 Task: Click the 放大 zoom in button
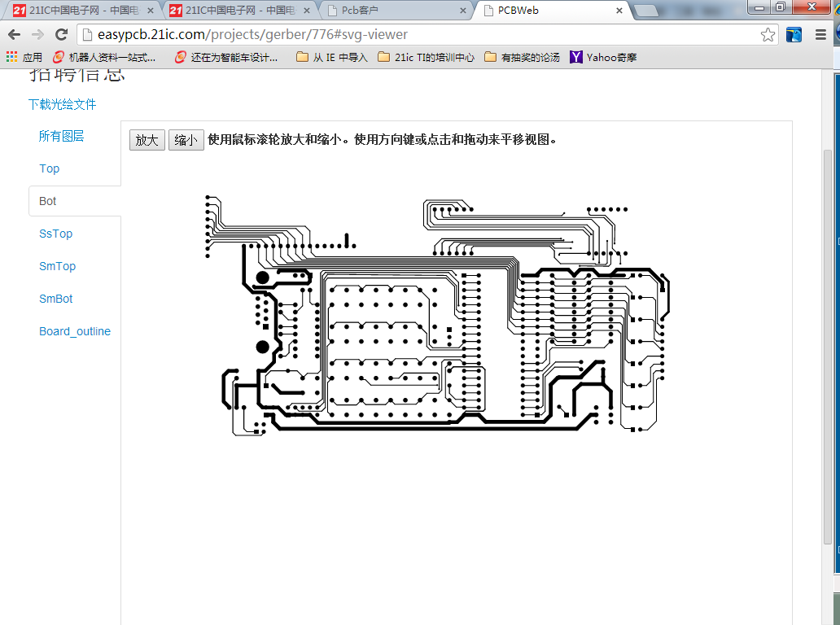click(147, 140)
